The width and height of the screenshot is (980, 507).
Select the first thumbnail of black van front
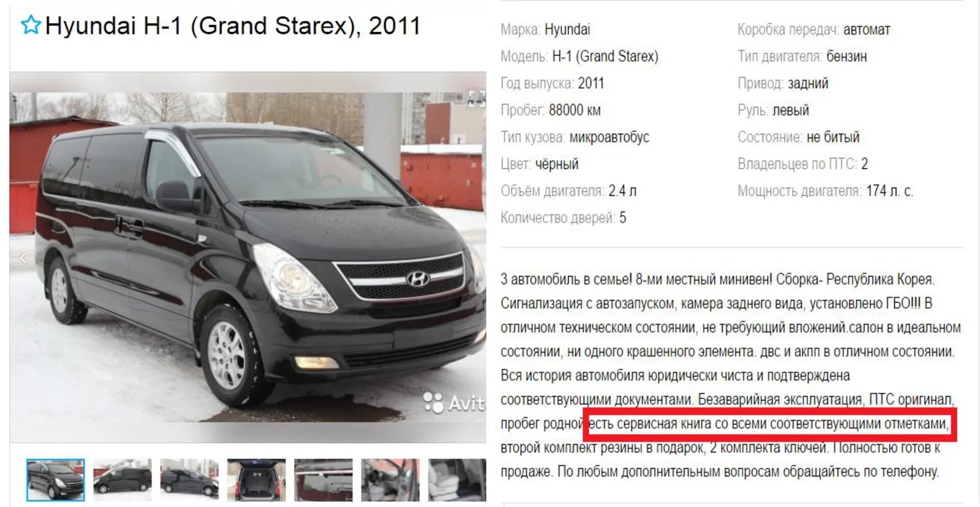56,480
